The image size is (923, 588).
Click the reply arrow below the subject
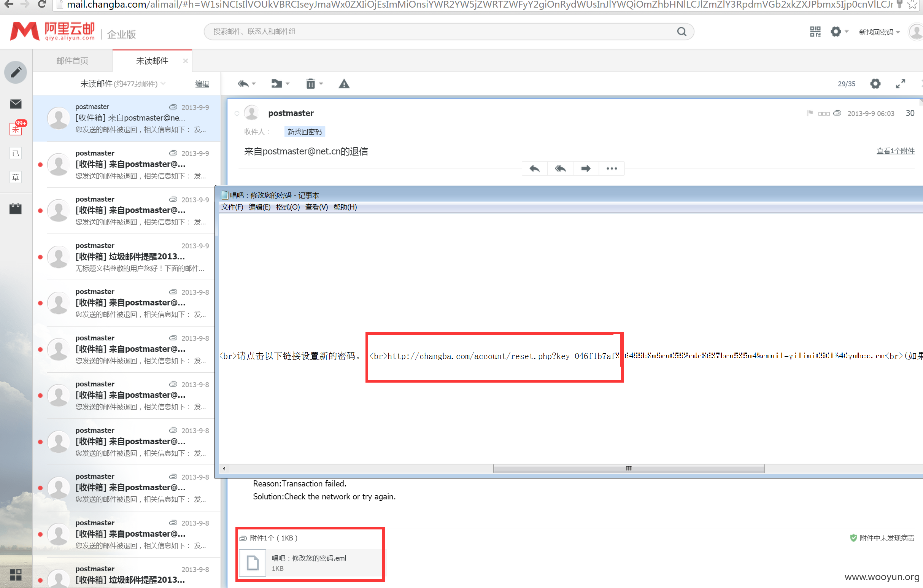coord(535,168)
